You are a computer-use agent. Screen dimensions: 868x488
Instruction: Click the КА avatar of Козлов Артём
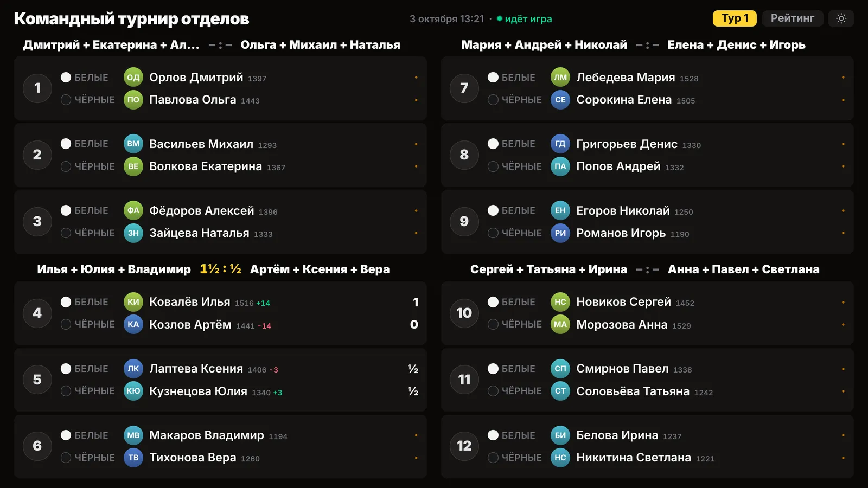[x=133, y=324]
